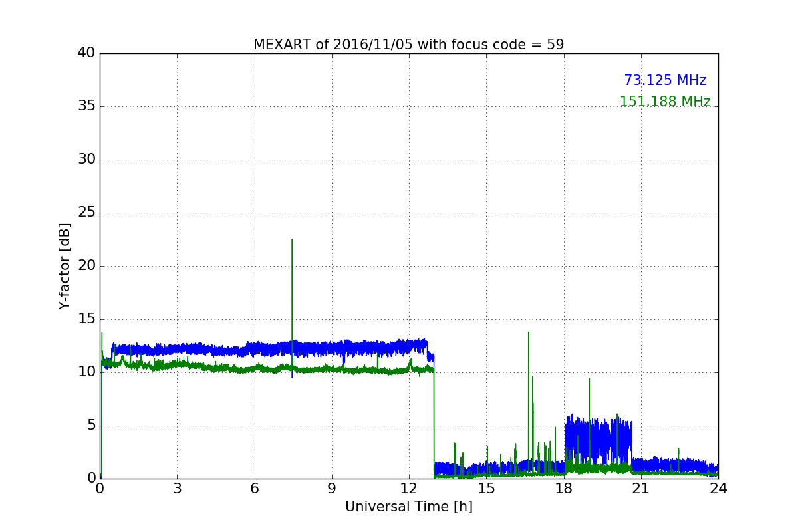The image size is (798, 532).
Task: Click x-axis tick label 21
Action: point(641,489)
